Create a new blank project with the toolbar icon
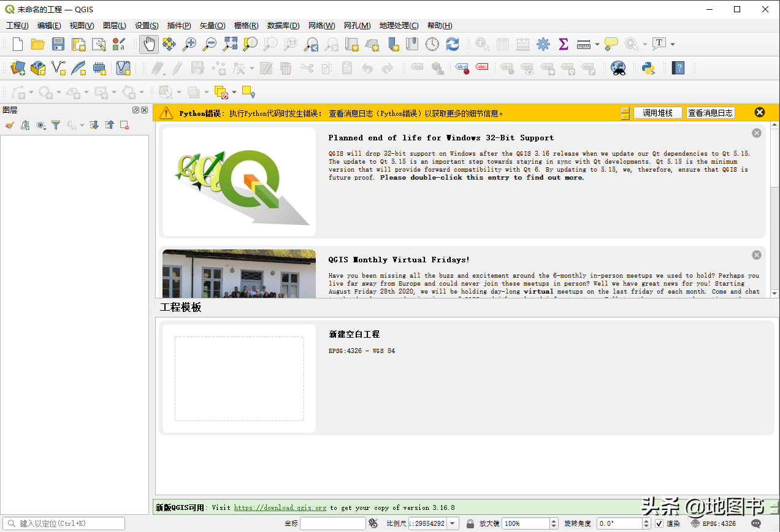The width and height of the screenshot is (780, 532). click(x=18, y=44)
